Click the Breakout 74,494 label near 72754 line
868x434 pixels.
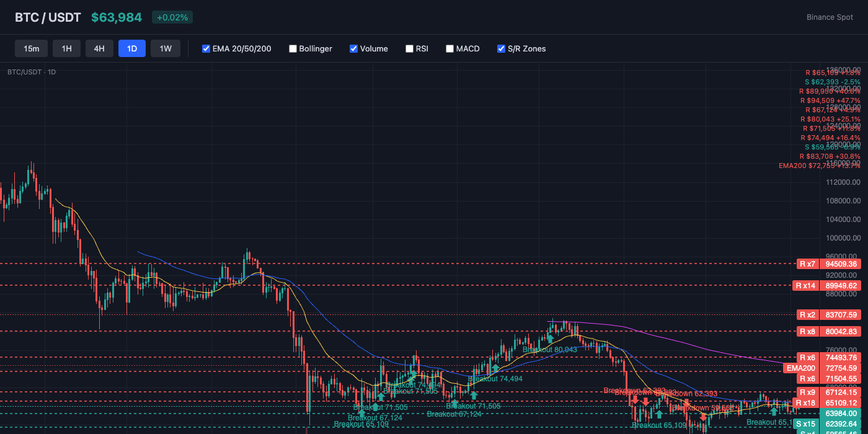(495, 379)
